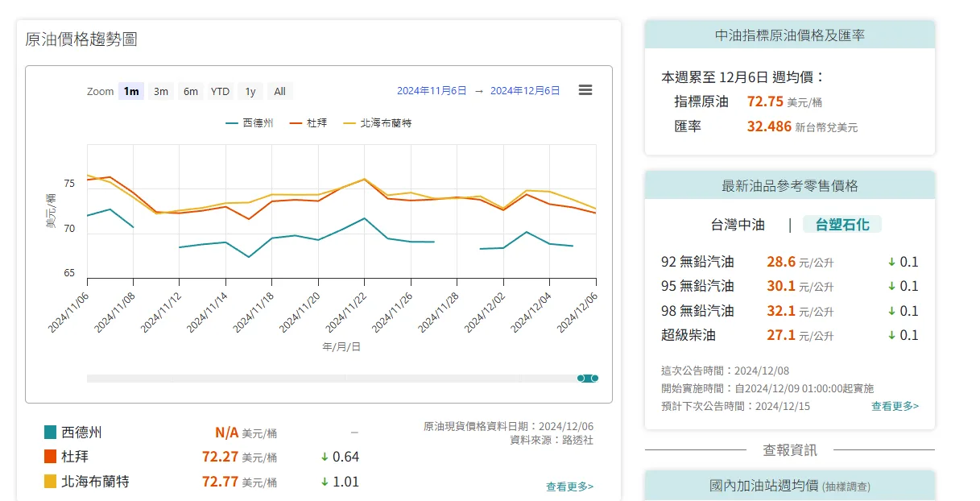Image resolution: width=980 pixels, height=501 pixels.
Task: Click the left handle of navigator slider
Action: click(x=581, y=378)
